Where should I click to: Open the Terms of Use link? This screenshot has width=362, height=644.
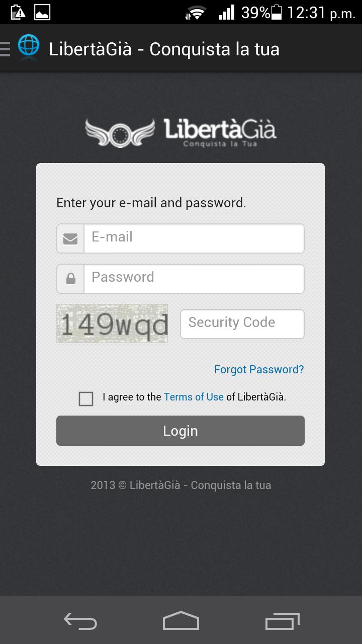[194, 397]
